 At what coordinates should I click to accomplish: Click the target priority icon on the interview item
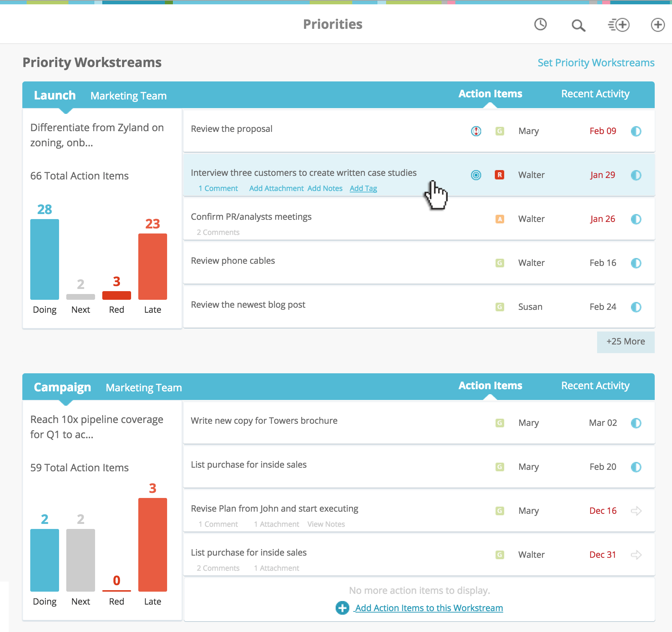click(476, 175)
